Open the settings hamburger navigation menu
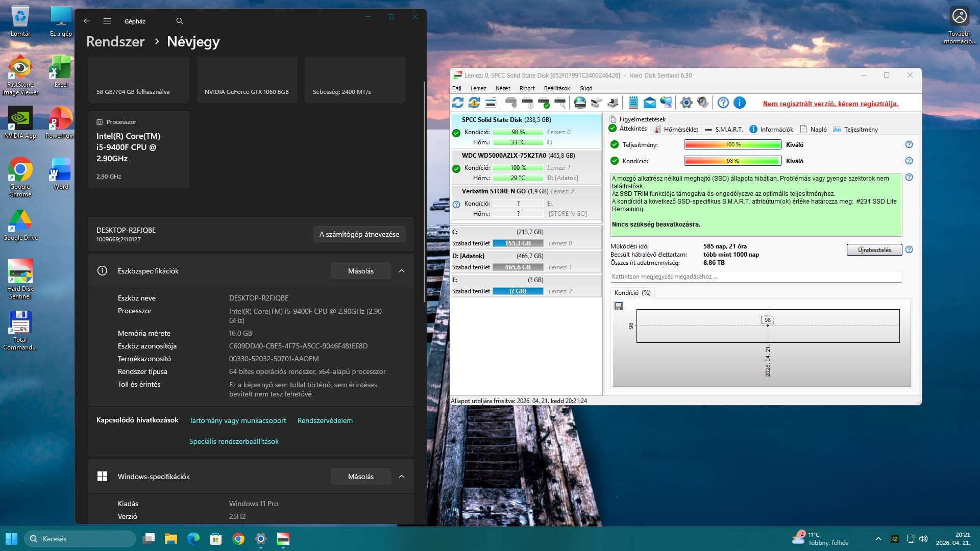 coord(107,21)
